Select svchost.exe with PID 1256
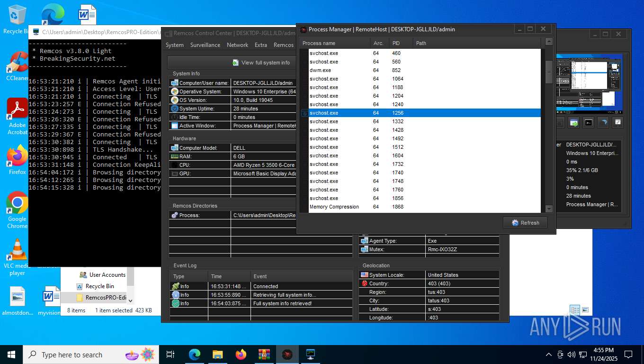This screenshot has width=644, height=364. (420, 113)
